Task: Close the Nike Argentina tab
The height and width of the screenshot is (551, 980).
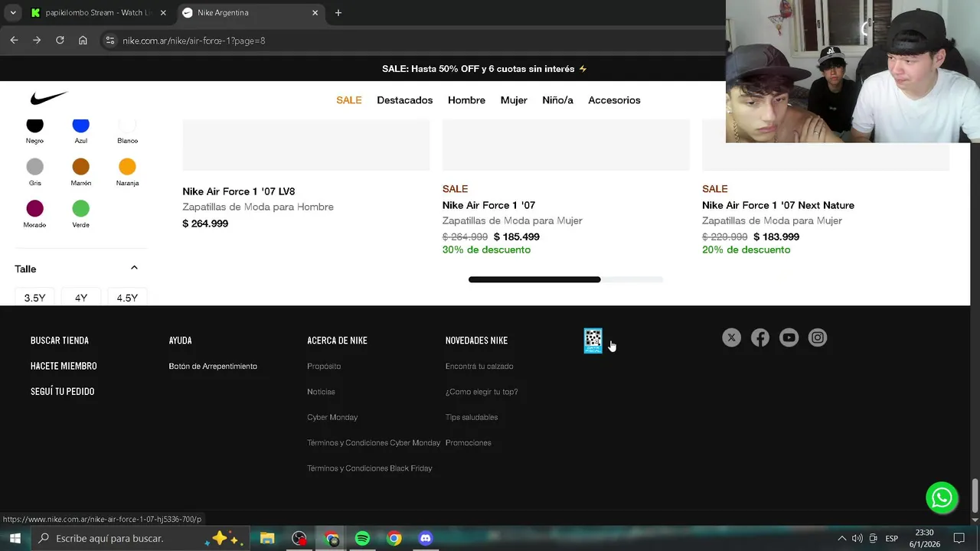Action: pyautogui.click(x=315, y=13)
